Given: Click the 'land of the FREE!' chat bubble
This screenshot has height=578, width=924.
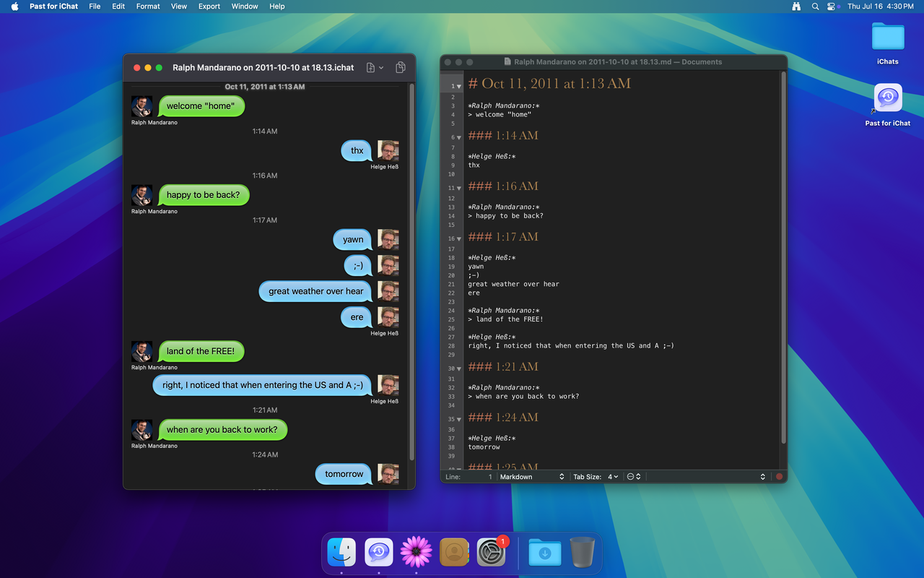Looking at the screenshot, I should tap(201, 352).
